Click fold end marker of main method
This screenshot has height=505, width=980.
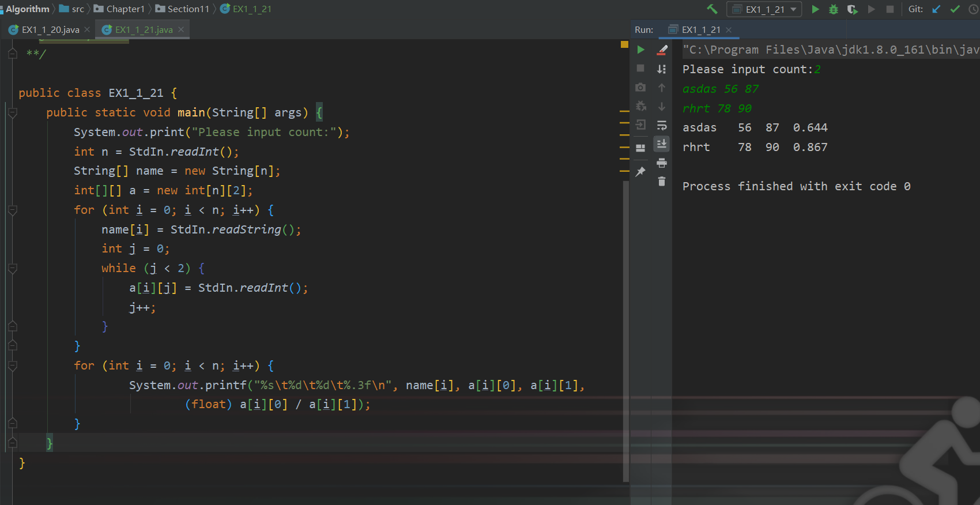(x=13, y=443)
